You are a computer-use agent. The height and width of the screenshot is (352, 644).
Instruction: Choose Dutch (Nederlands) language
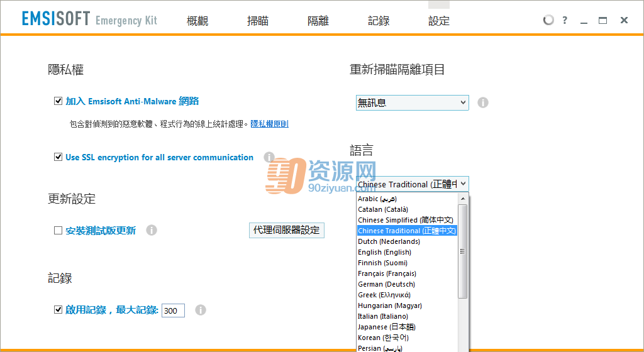pyautogui.click(x=407, y=241)
